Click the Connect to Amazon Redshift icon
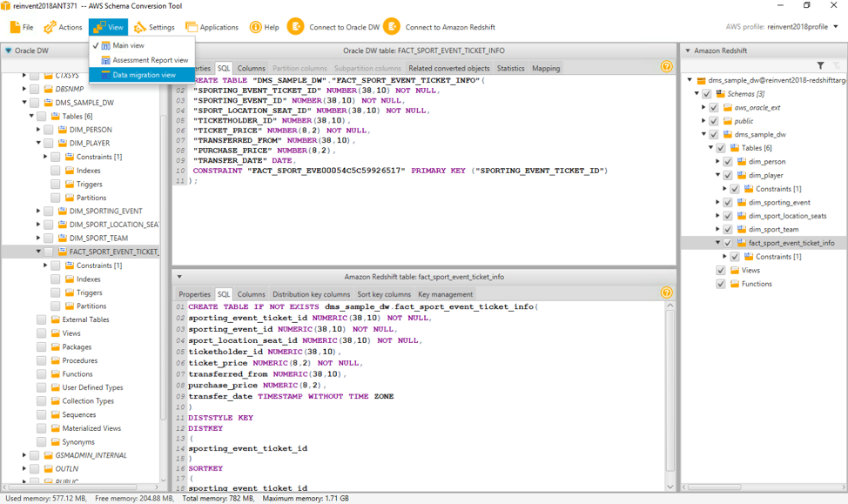Screen dimensions: 848x504 click(392, 26)
